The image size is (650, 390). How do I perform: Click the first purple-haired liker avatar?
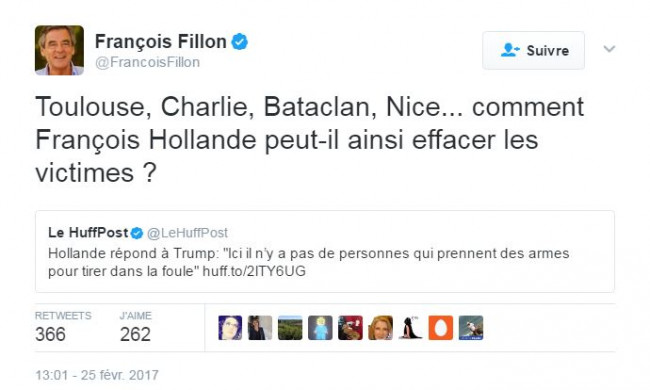(x=230, y=328)
